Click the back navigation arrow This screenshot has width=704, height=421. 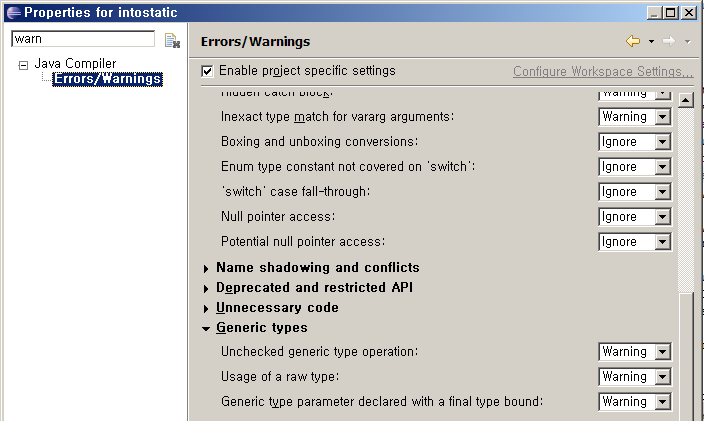[633, 41]
